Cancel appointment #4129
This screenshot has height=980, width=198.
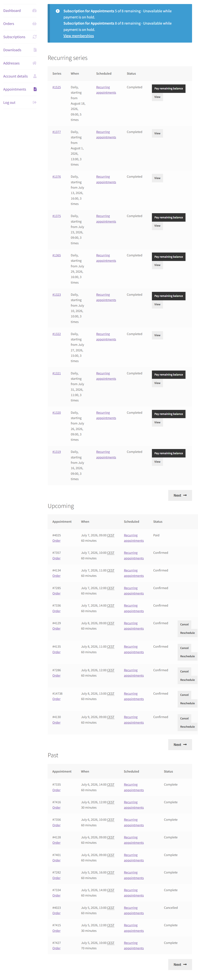coord(184,624)
